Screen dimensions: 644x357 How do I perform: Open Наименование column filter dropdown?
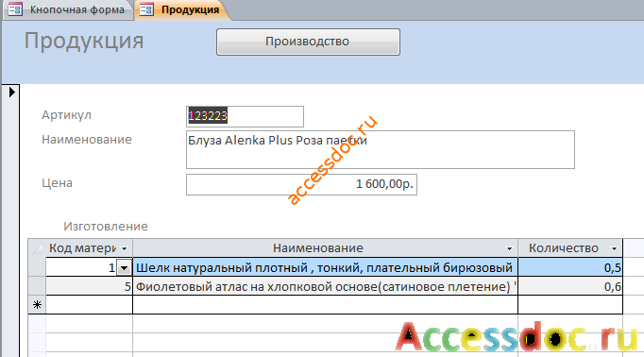[509, 248]
